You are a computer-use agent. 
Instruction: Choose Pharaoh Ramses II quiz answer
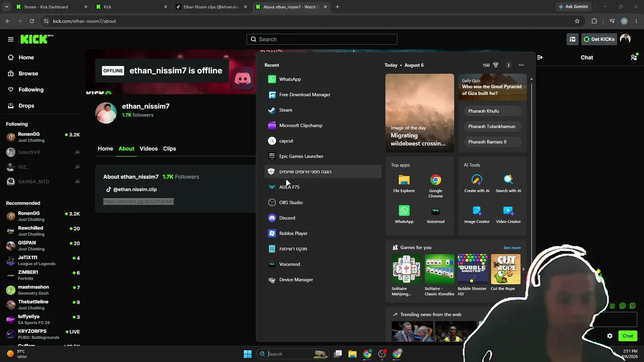492,142
